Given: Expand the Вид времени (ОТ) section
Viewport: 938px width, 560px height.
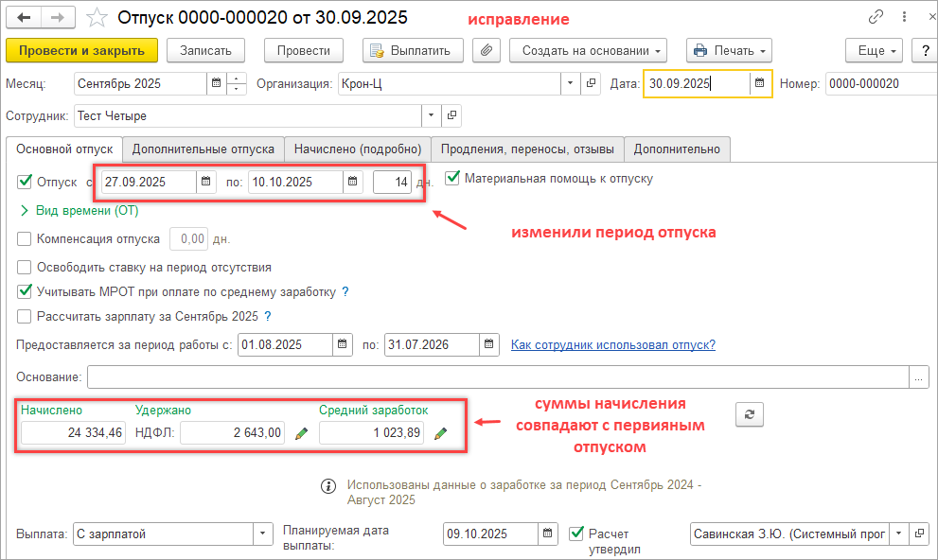Looking at the screenshot, I should tap(25, 211).
